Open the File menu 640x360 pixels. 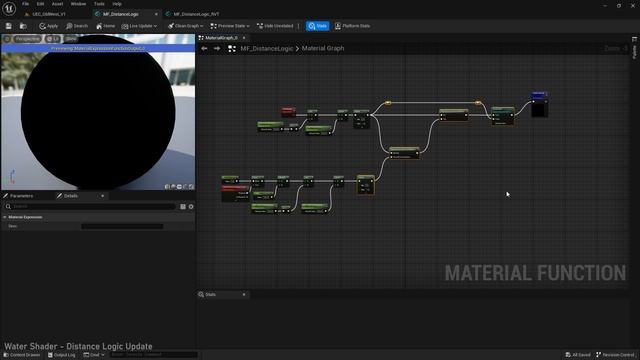(x=25, y=4)
